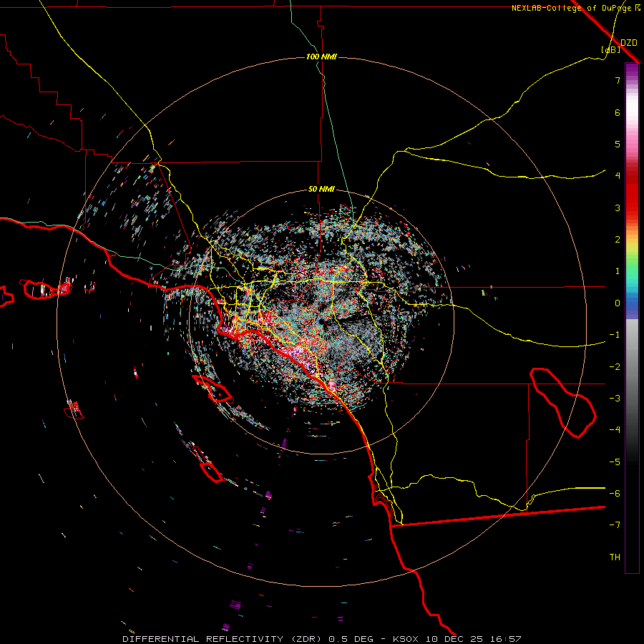Image resolution: width=644 pixels, height=644 pixels.
Task: Click the [dB] unit label
Action: click(610, 49)
